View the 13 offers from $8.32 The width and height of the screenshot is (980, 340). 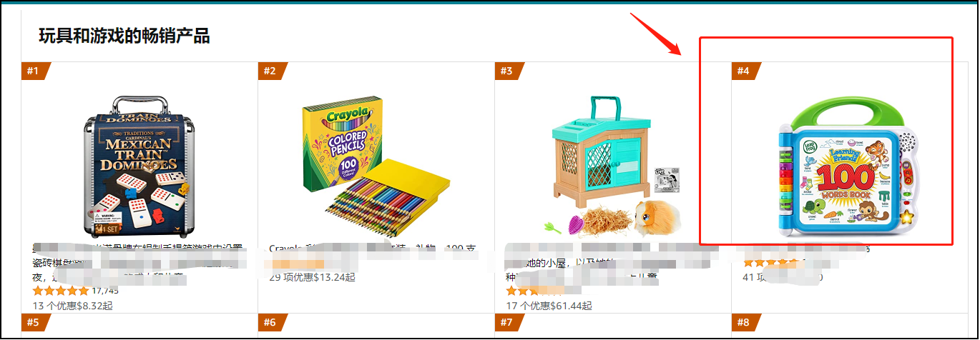(x=73, y=305)
